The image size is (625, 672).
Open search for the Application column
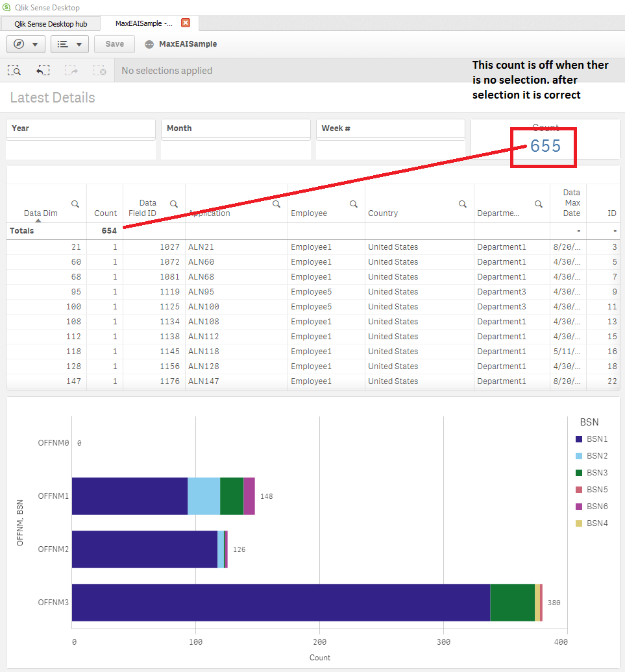(276, 204)
